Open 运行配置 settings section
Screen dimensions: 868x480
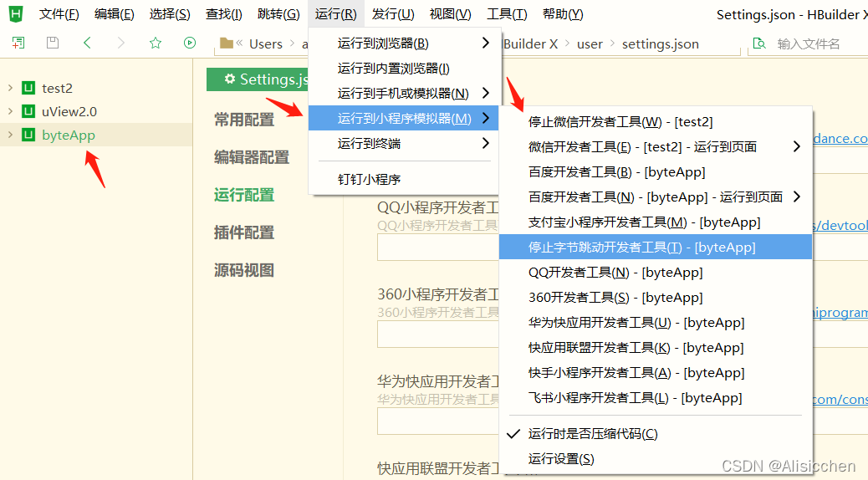[244, 195]
